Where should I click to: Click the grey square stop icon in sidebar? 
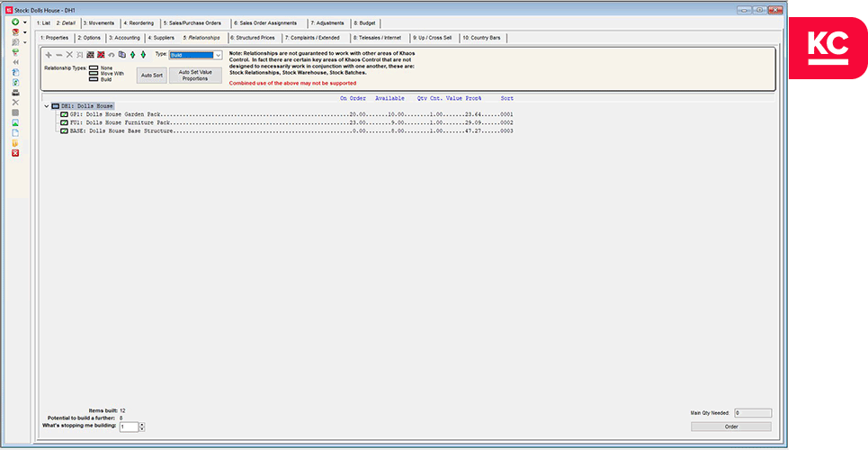point(15,112)
